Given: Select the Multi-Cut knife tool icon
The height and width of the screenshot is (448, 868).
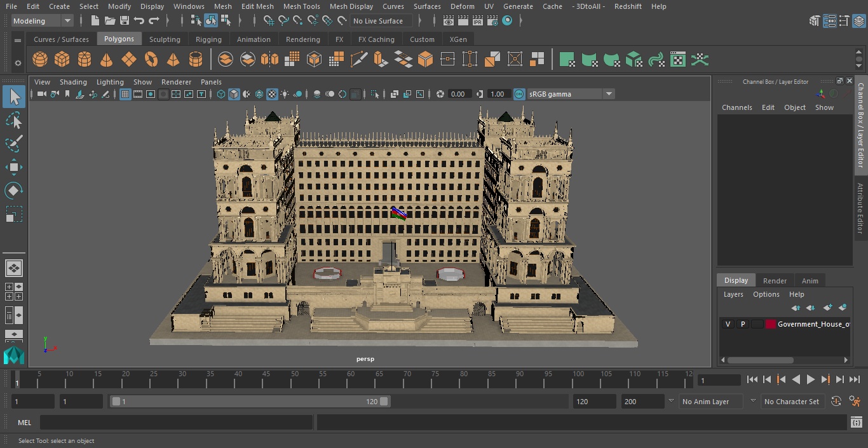Looking at the screenshot, I should [x=359, y=60].
